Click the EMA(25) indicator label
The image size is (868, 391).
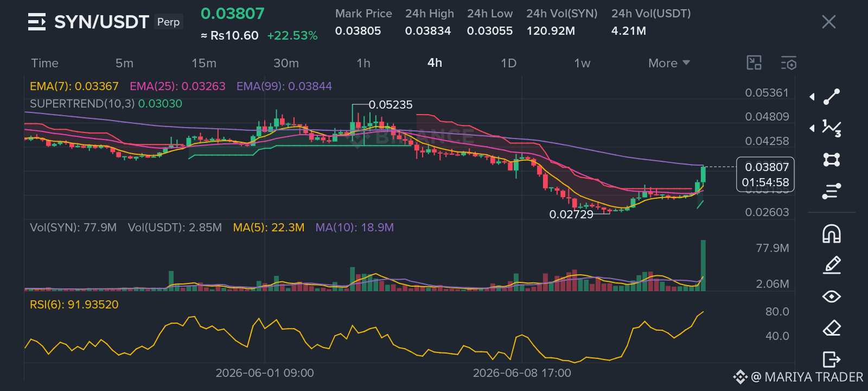coord(177,86)
